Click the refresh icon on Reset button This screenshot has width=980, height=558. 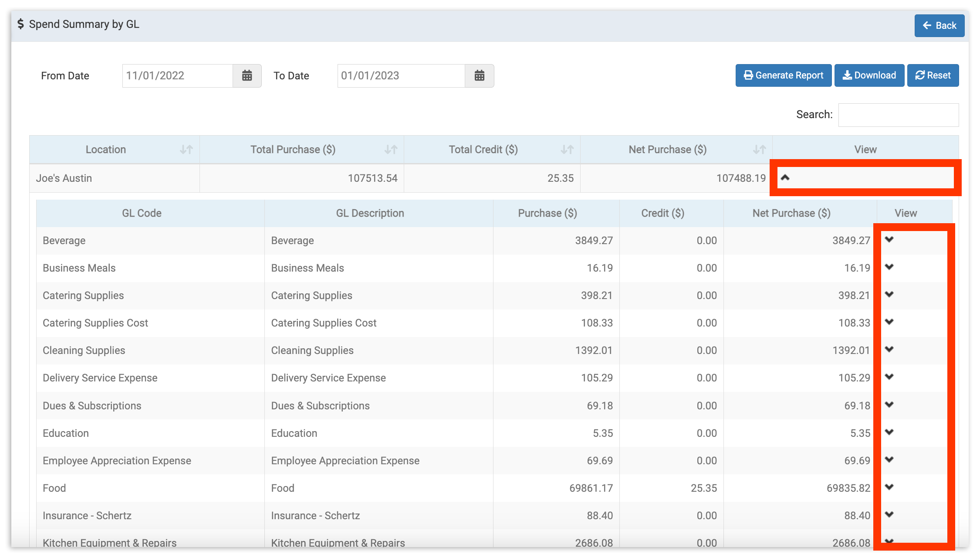(920, 75)
